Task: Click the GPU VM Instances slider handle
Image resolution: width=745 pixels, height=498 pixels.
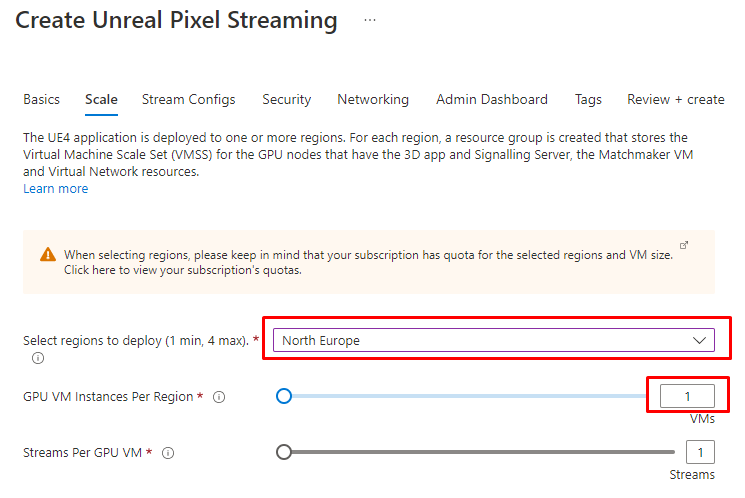Action: tap(284, 396)
